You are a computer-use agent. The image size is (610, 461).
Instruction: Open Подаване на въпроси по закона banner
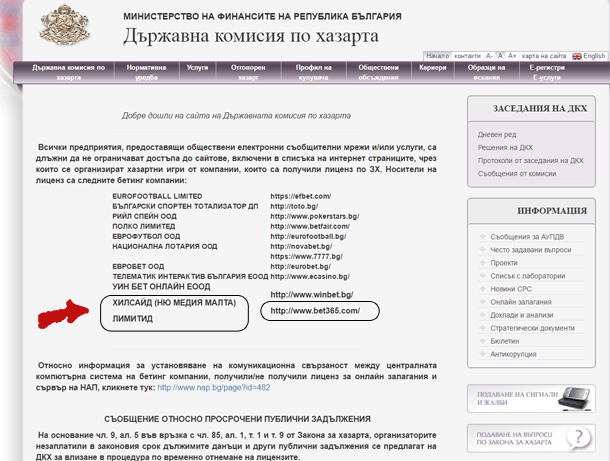coord(531,438)
